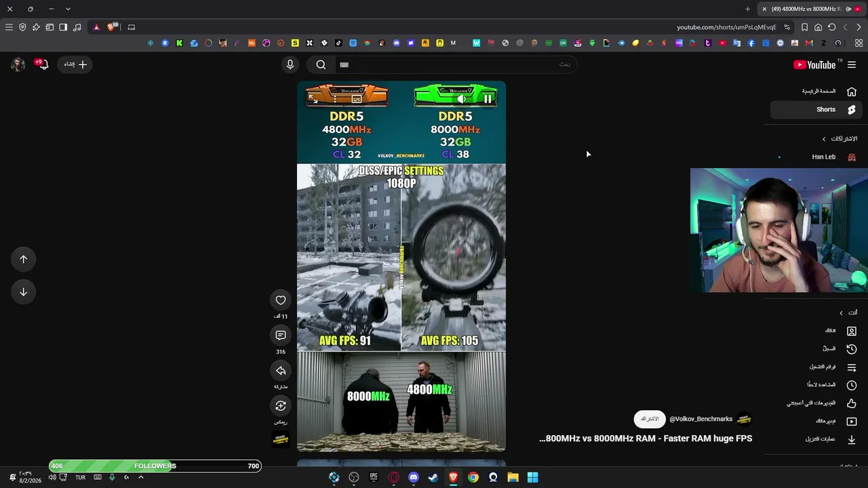Expand the You section chevron
Screen dimensions: 868x488
841,312
